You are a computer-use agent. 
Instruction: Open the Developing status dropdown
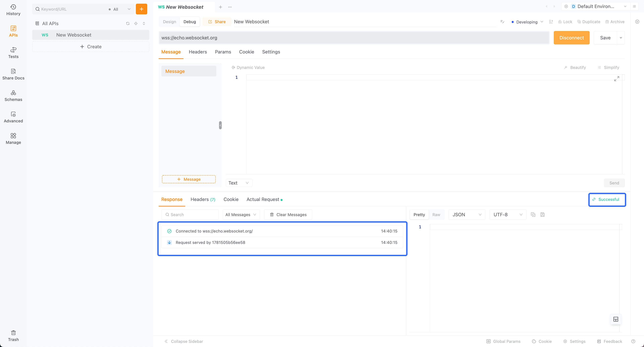527,22
